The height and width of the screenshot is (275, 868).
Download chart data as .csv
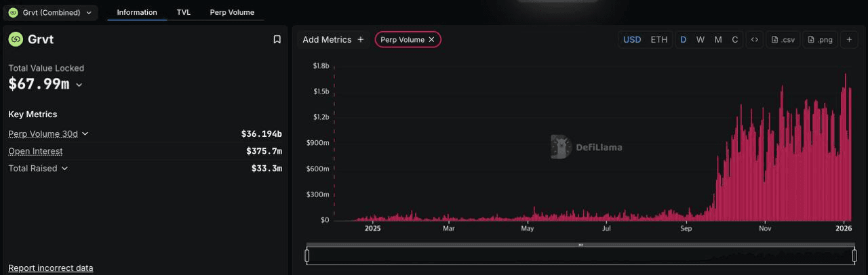coord(783,39)
